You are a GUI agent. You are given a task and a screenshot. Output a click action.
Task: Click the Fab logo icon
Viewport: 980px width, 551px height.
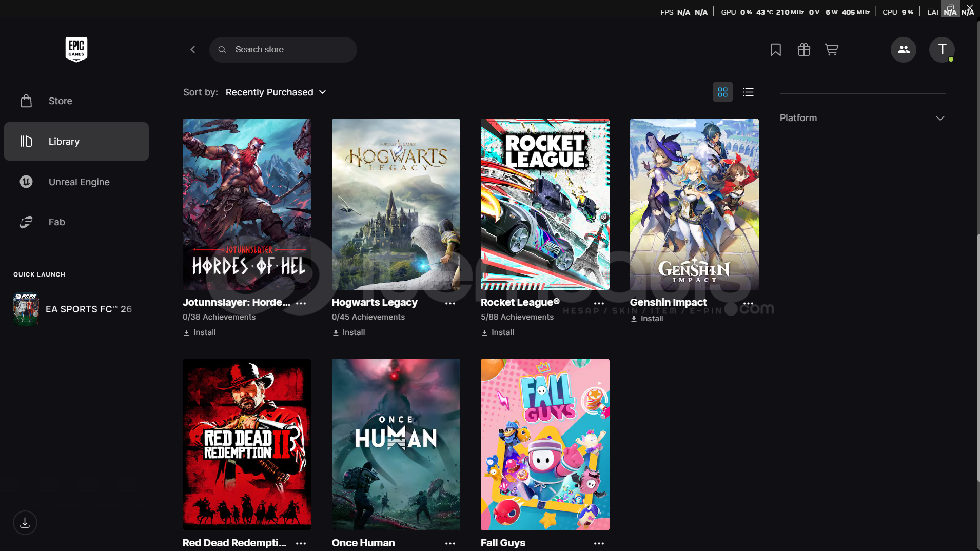tap(26, 222)
